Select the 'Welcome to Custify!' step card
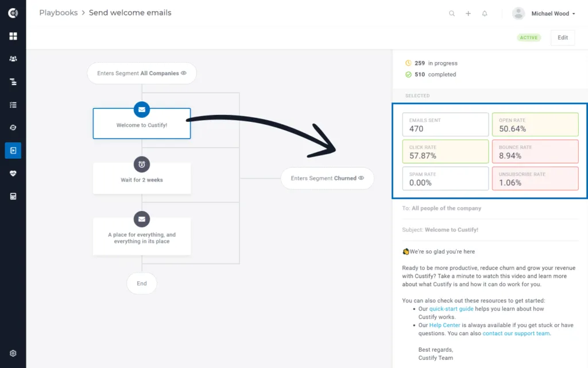Viewport: 588px width, 368px height. 142,124
